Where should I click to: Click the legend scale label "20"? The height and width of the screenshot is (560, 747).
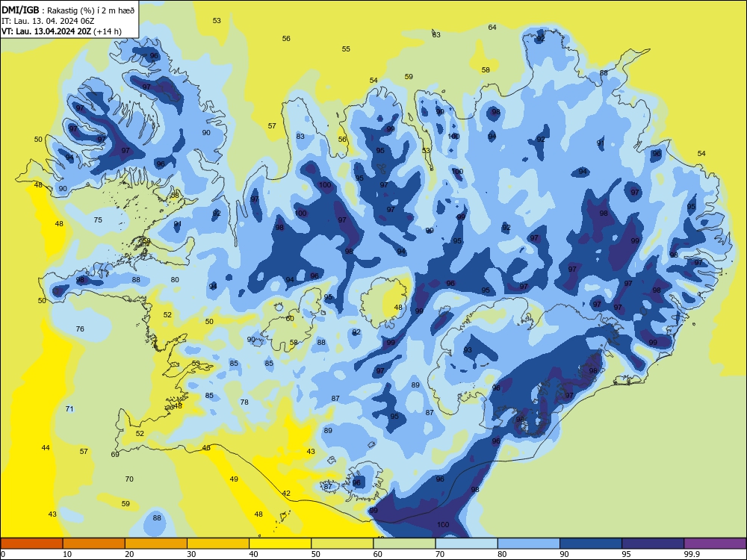(129, 554)
